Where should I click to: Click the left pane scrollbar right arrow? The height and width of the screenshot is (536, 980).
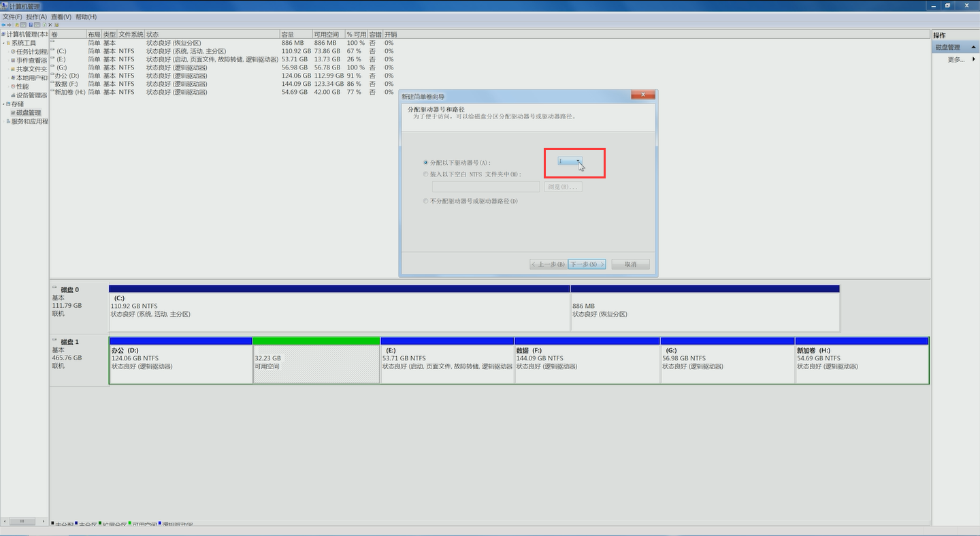44,521
